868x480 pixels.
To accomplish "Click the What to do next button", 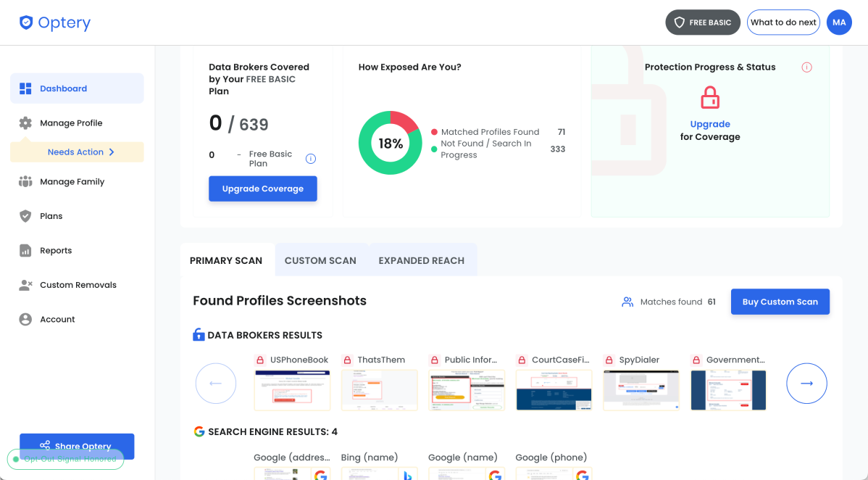I will point(783,22).
